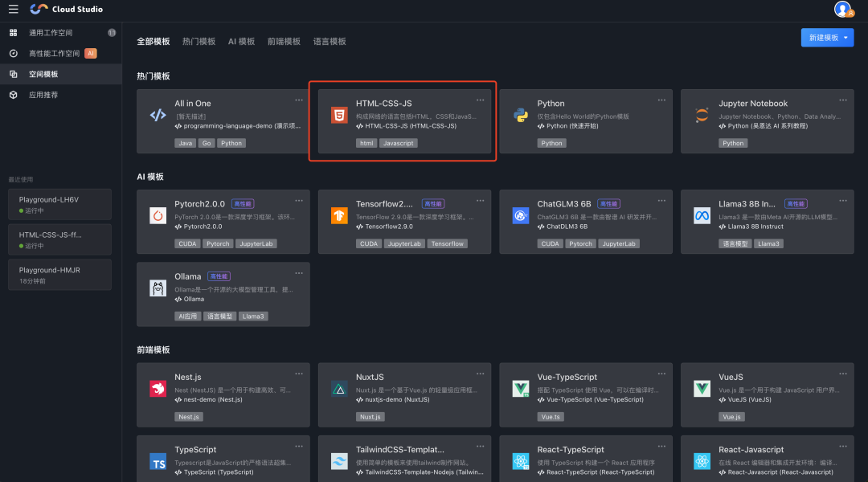Click the Cloud Studio logo
Viewport: 868px width, 482px height.
(67, 9)
